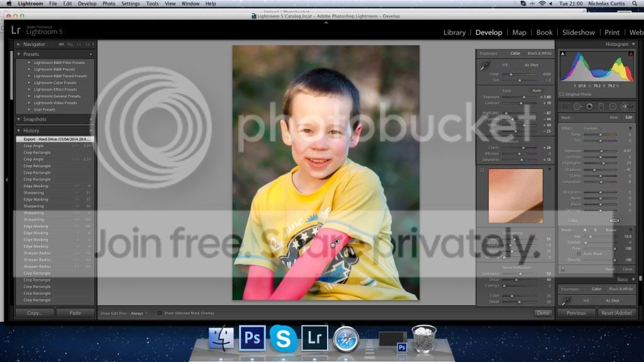Expand the Lightroom Color Presets folder
644x362 pixels.
pyautogui.click(x=29, y=83)
